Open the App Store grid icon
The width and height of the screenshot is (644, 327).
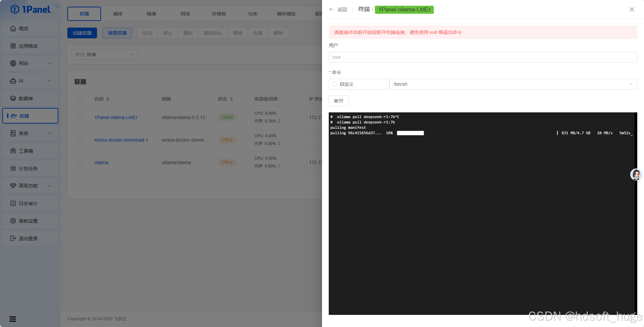pyautogui.click(x=13, y=46)
